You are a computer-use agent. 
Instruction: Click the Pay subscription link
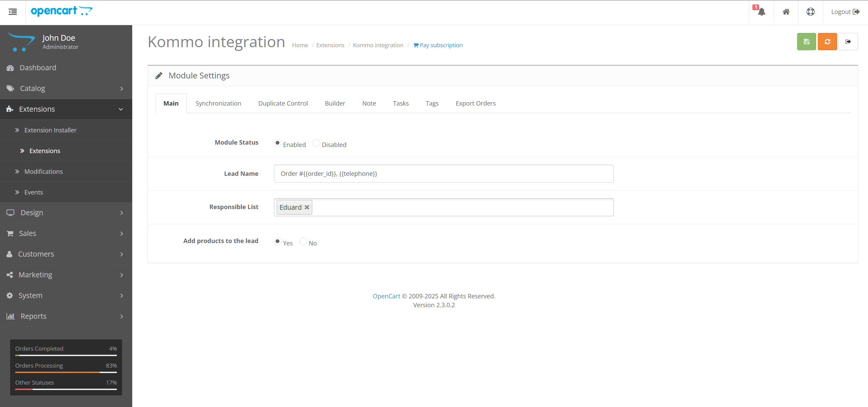click(437, 45)
